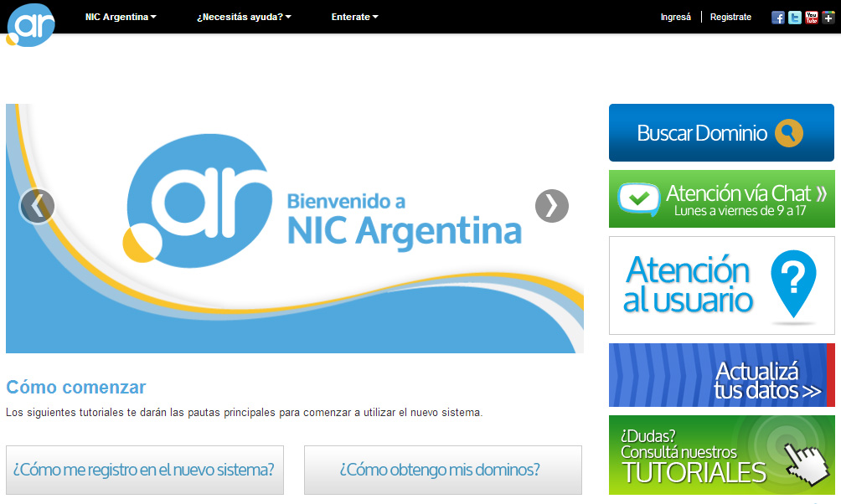Click the plus share icon in header

828,18
